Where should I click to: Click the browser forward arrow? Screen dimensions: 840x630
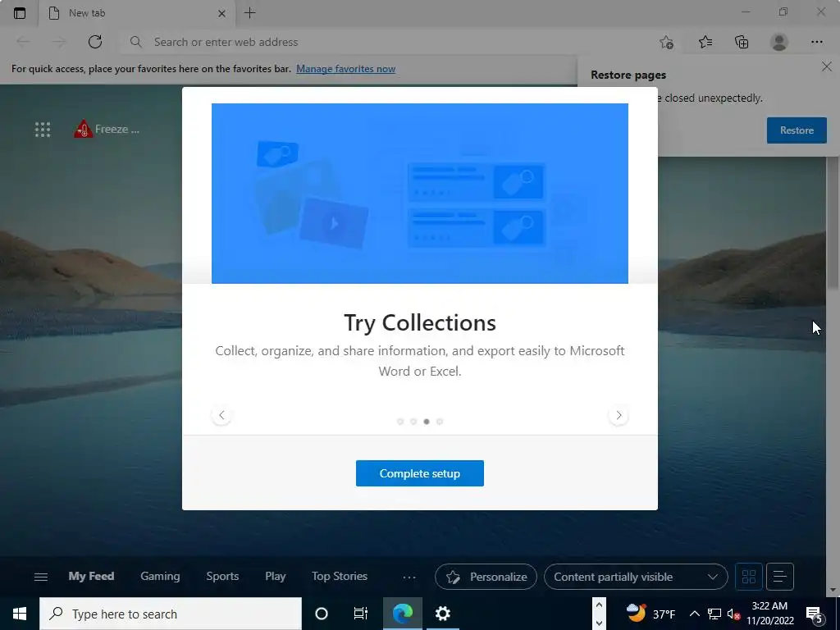click(59, 42)
